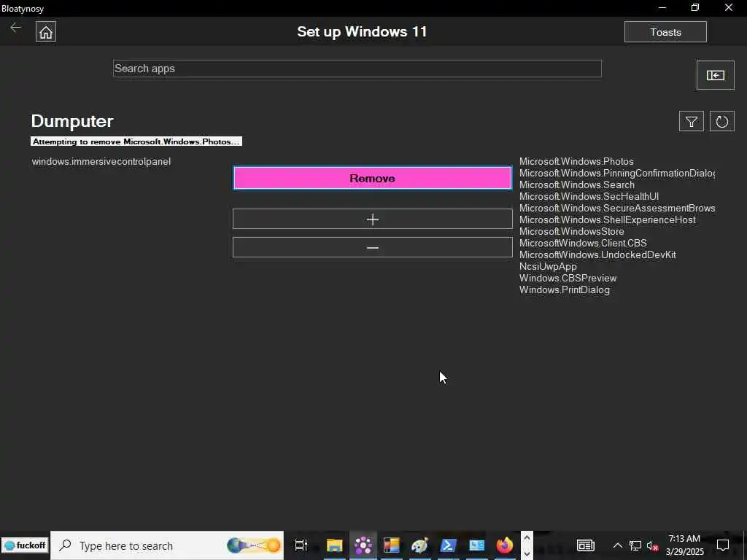Select windows.immersivecontrolpanel in left list
Screen dimensions: 747x560
coord(101,161)
